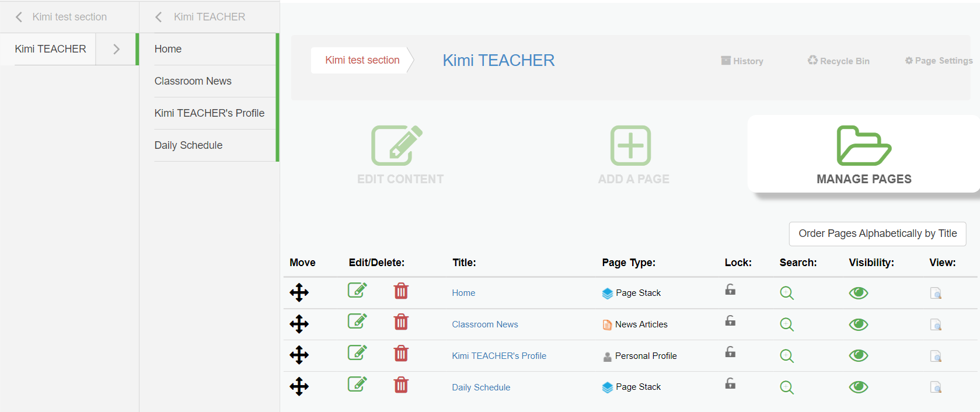View the Daily Schedule page preview icon
Viewport: 980px width, 412px height.
pos(936,387)
